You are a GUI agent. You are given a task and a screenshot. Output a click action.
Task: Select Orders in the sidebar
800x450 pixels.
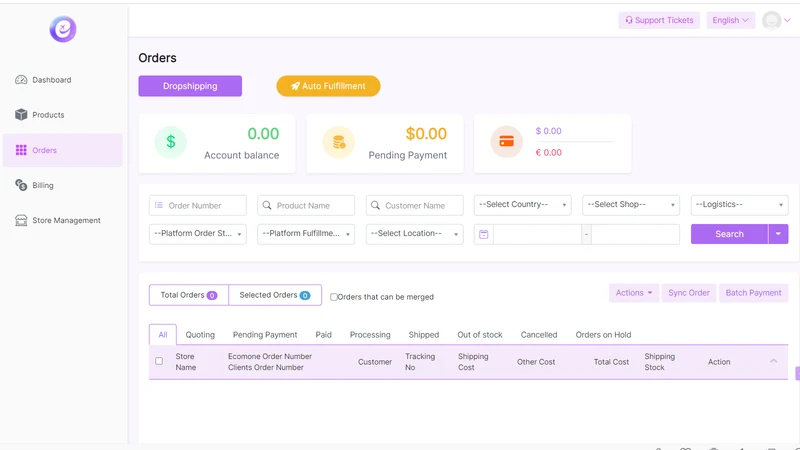tap(62, 150)
